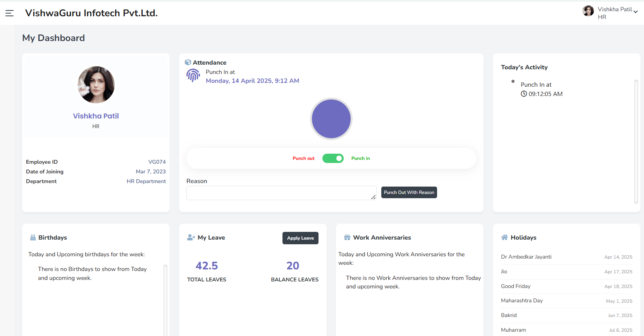Click the Vishkha Patil name in header
644x336 pixels.
(x=615, y=9)
